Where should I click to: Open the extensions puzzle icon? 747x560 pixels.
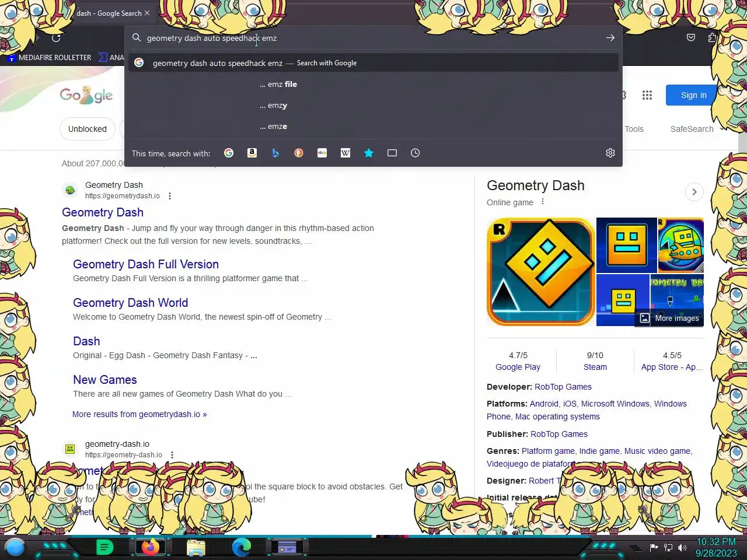[712, 38]
